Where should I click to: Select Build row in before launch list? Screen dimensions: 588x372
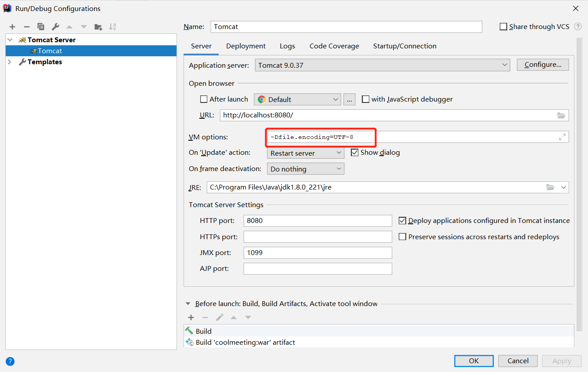(x=379, y=331)
